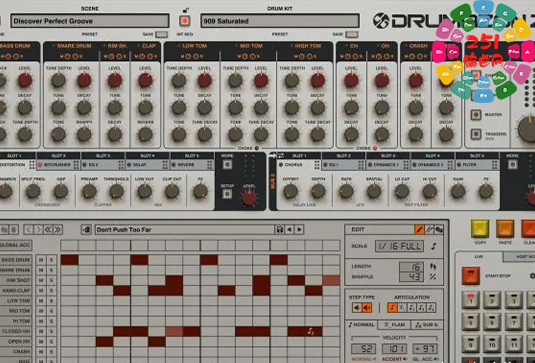
Task: Click the footsteps icon beside LENGTH
Action: [x=433, y=266]
